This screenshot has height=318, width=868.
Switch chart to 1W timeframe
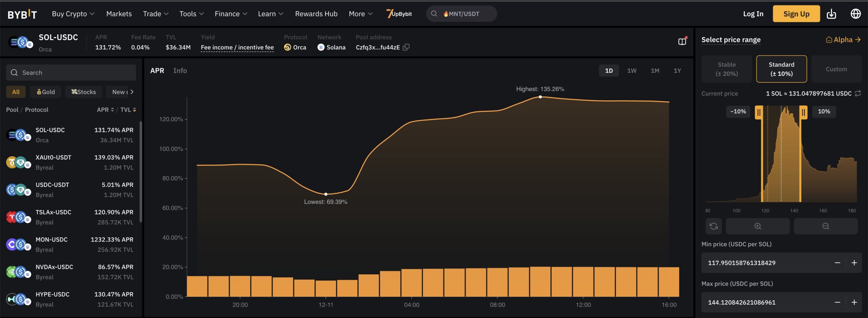[x=632, y=70]
